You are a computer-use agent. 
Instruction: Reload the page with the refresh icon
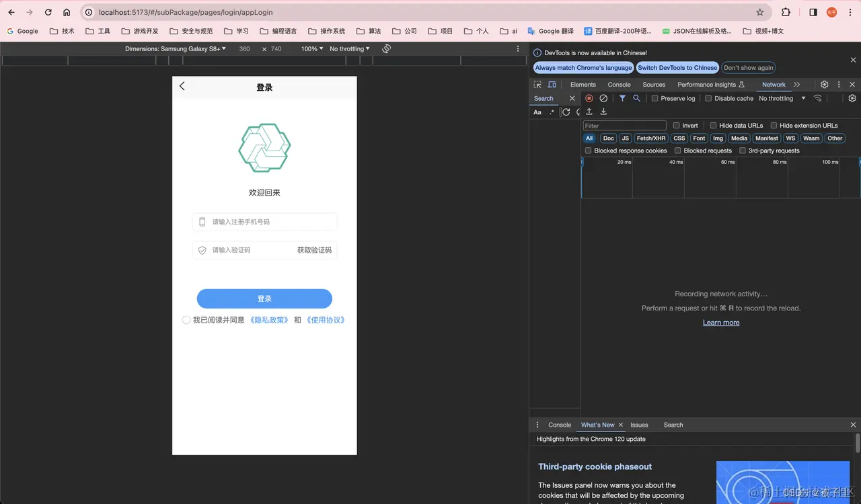click(48, 12)
